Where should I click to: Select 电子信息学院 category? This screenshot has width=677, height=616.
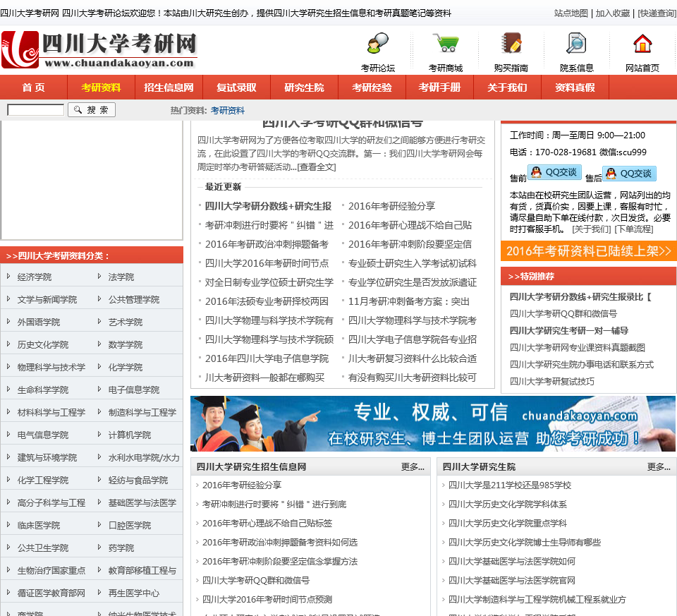tap(134, 389)
